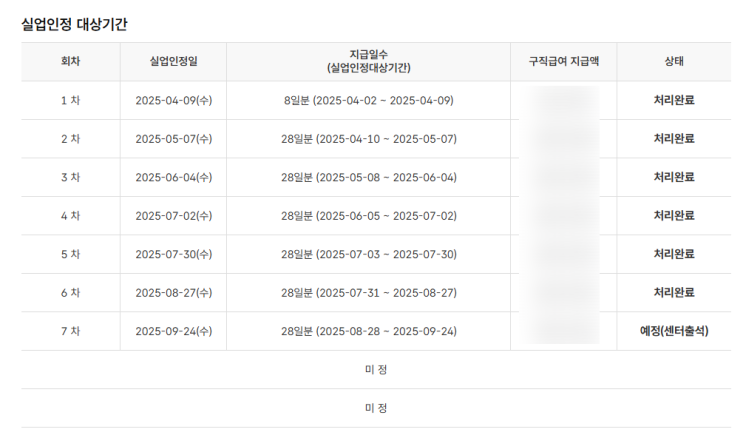The image size is (743, 435).
Task: Select the 3 차 round link
Action: point(70,177)
